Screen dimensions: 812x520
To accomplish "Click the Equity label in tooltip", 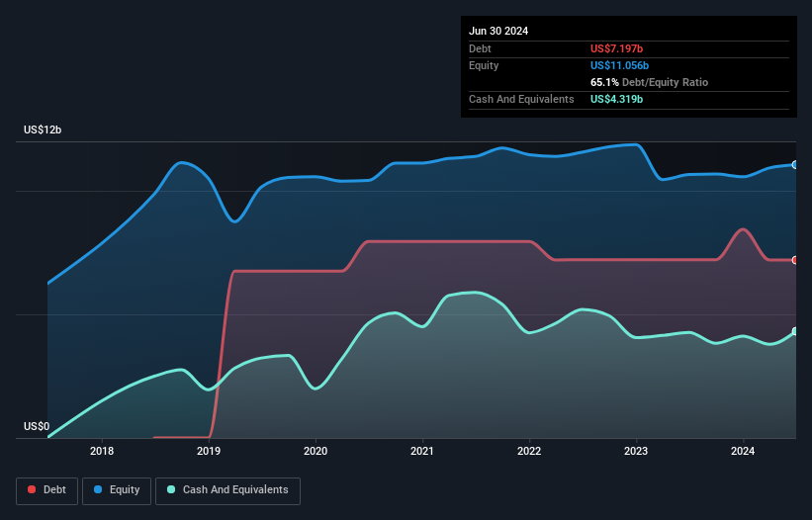I will click(x=484, y=65).
